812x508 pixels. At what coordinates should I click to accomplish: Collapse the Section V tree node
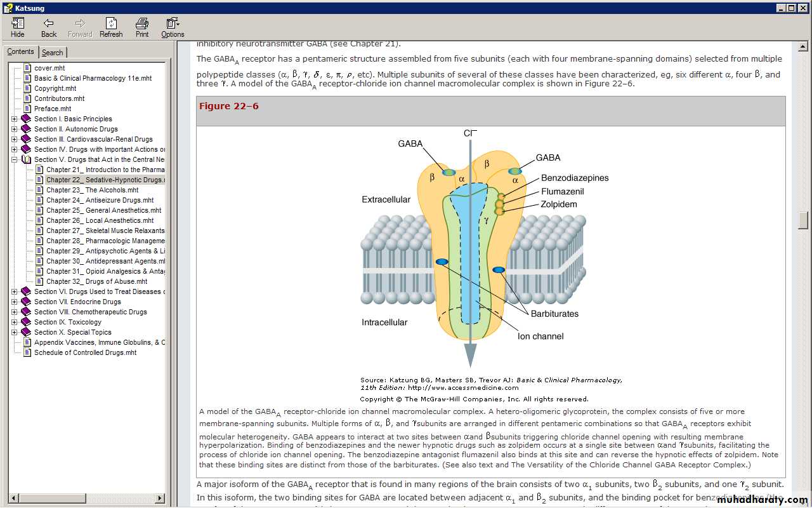(x=15, y=159)
